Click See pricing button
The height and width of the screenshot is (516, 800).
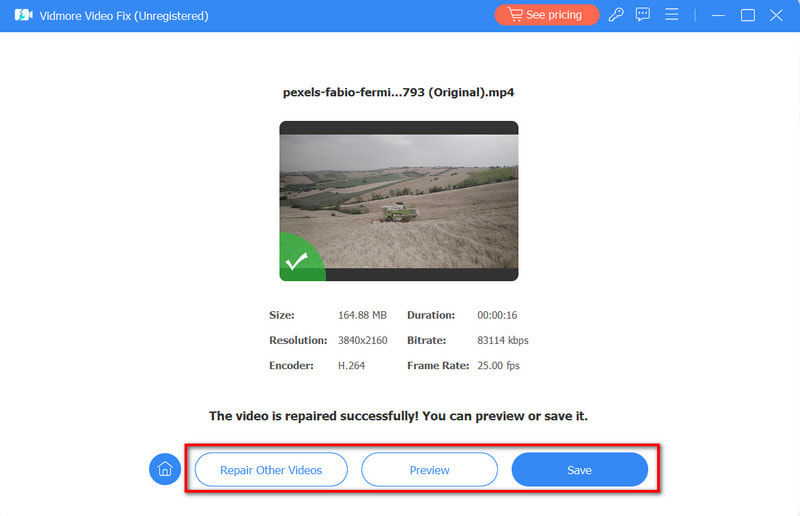point(547,15)
